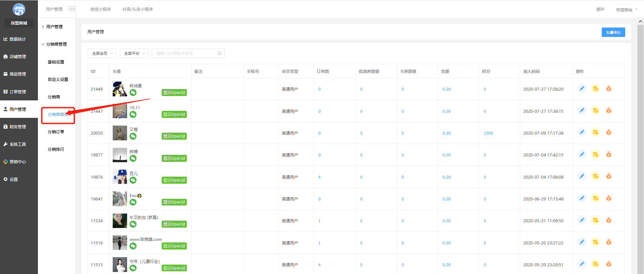Image resolution: width=644 pixels, height=274 pixels.
Task: Switch to the 抖音/头条小程序 tab
Action: pos(138,9)
